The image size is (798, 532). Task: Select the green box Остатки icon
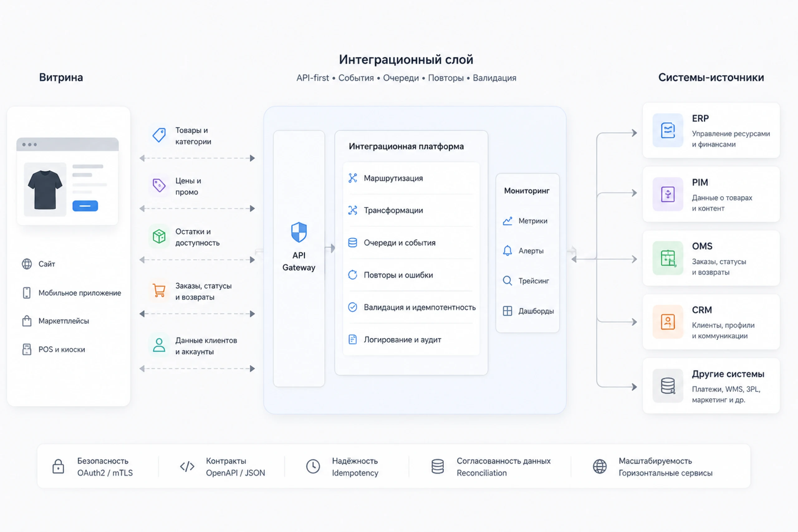point(159,236)
